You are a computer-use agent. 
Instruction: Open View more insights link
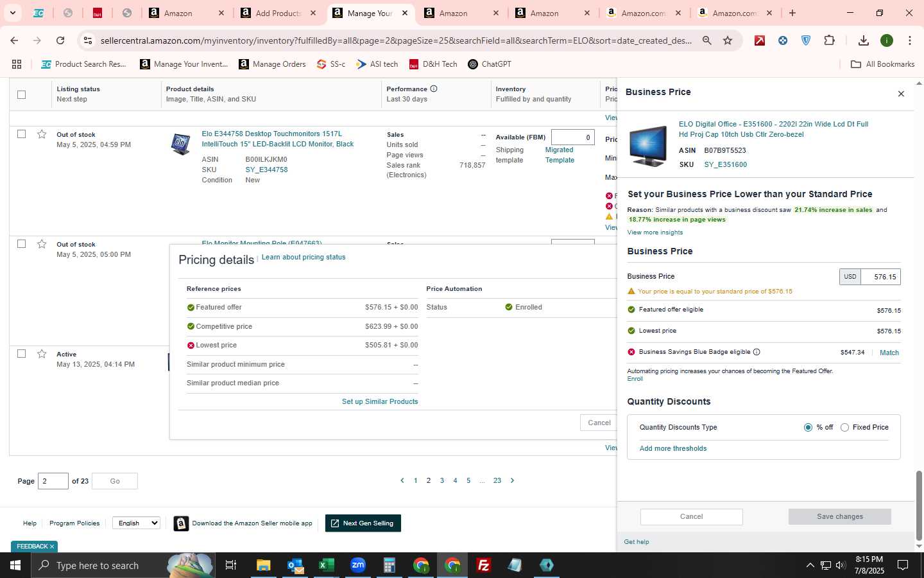(x=654, y=232)
